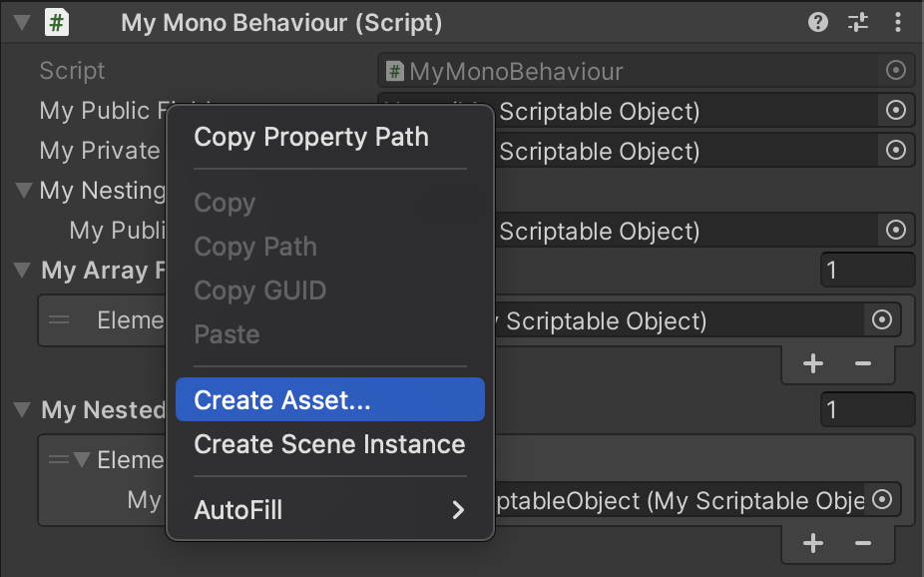924x577 pixels.
Task: Click object picker for nested array element
Action: click(x=882, y=499)
